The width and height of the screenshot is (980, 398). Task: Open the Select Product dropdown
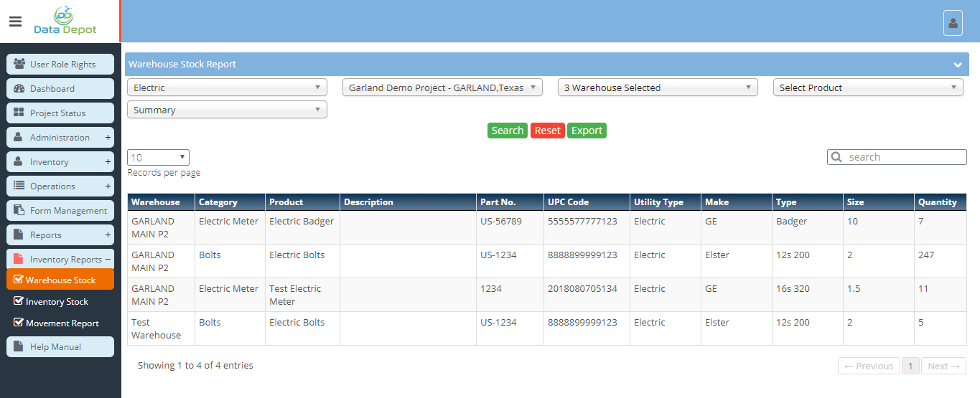[x=867, y=87]
